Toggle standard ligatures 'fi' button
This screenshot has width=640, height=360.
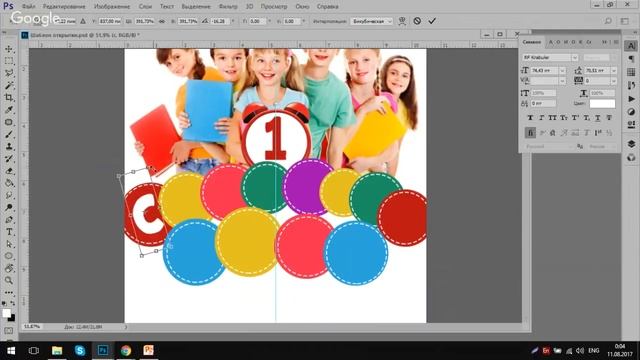pyautogui.click(x=530, y=132)
